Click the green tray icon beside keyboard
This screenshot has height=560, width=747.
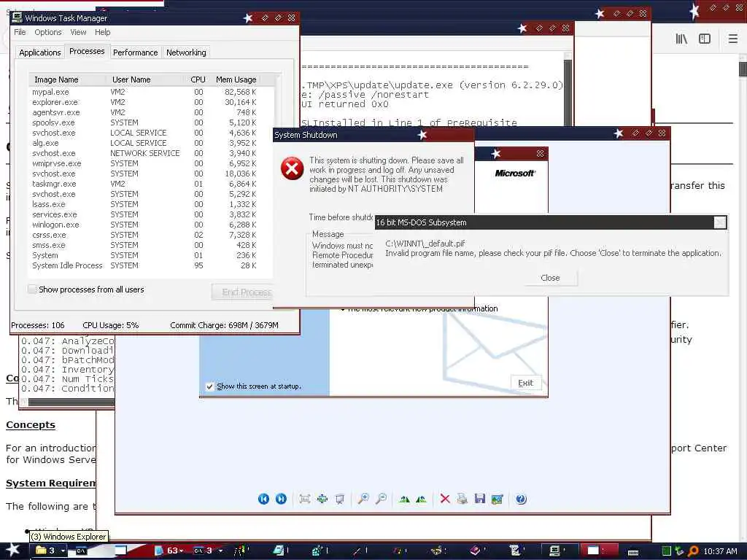(x=667, y=551)
